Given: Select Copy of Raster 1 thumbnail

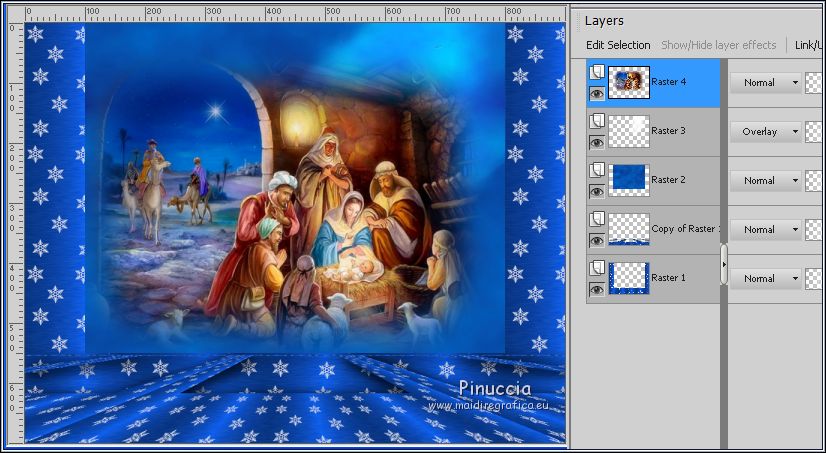Looking at the screenshot, I should (629, 229).
